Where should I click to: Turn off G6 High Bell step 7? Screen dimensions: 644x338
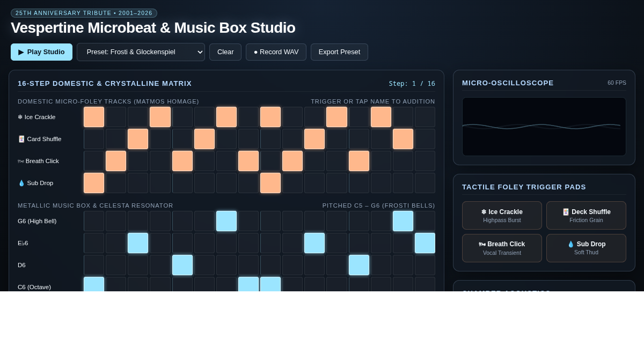pyautogui.click(x=226, y=221)
